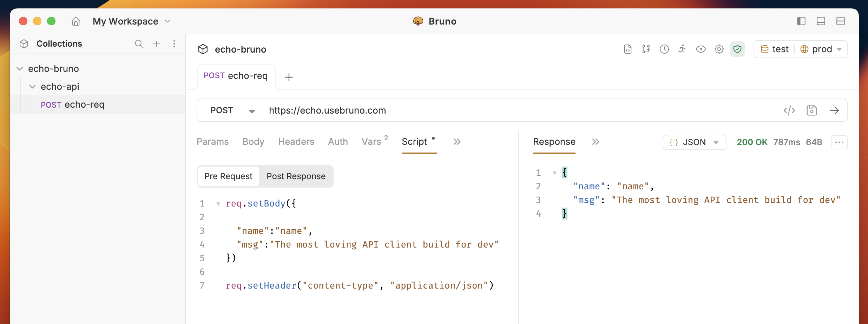The image size is (868, 324).
Task: Open the Params tab
Action: pyautogui.click(x=213, y=142)
